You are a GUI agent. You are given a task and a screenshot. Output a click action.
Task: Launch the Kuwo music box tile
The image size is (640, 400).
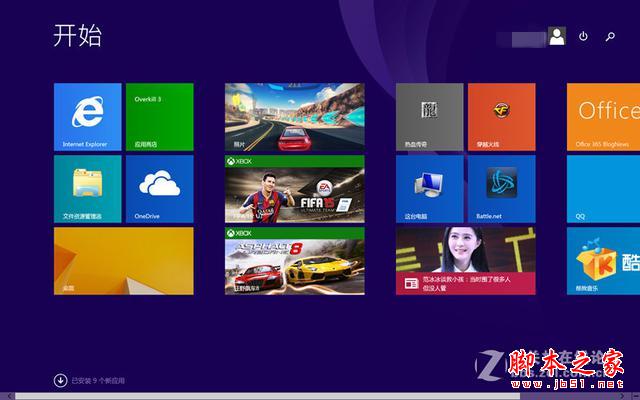pyautogui.click(x=603, y=261)
